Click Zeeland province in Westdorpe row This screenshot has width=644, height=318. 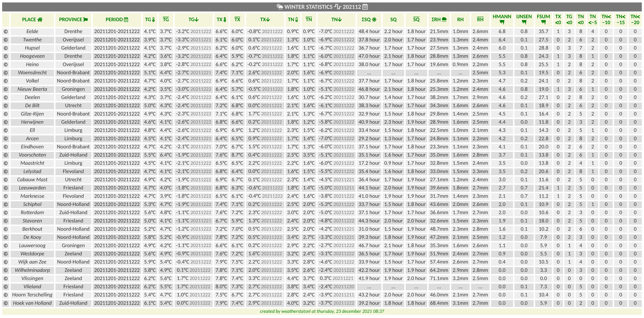(73, 254)
